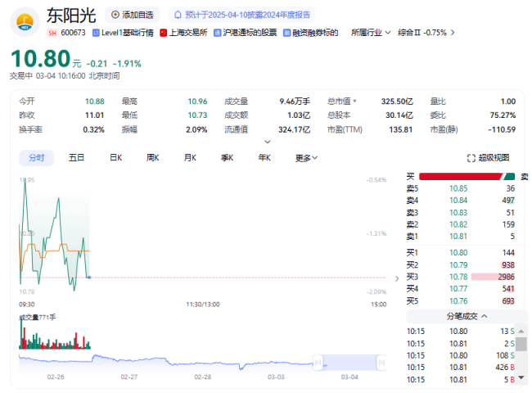Screen dimensions: 532x393
Task: Click the 卖1 price 10.81
Action: [x=458, y=237]
